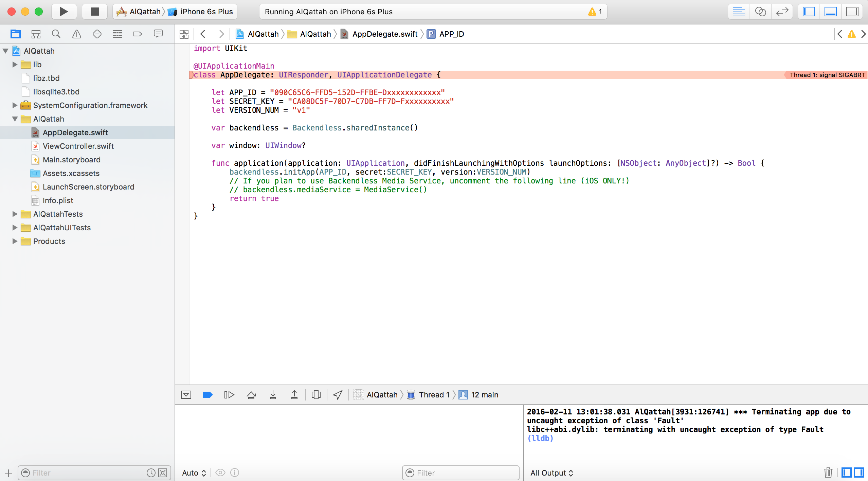
Task: Click Step Into debug button
Action: (273, 395)
